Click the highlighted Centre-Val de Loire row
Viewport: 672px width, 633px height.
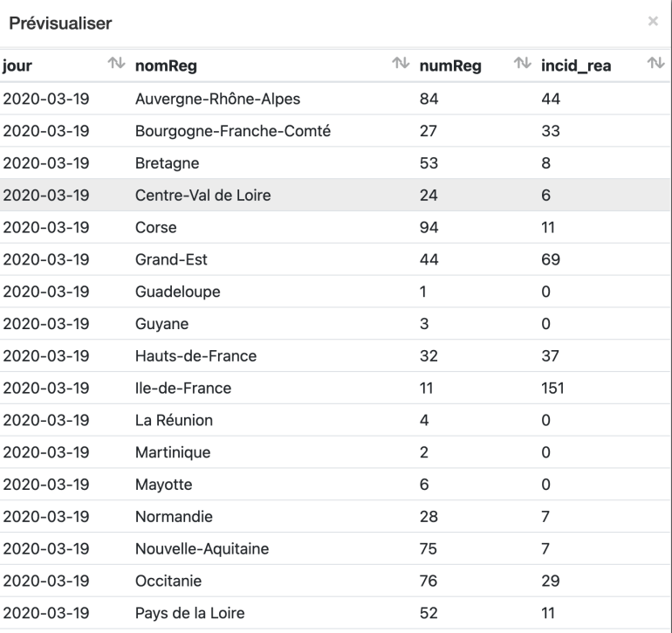point(335,195)
